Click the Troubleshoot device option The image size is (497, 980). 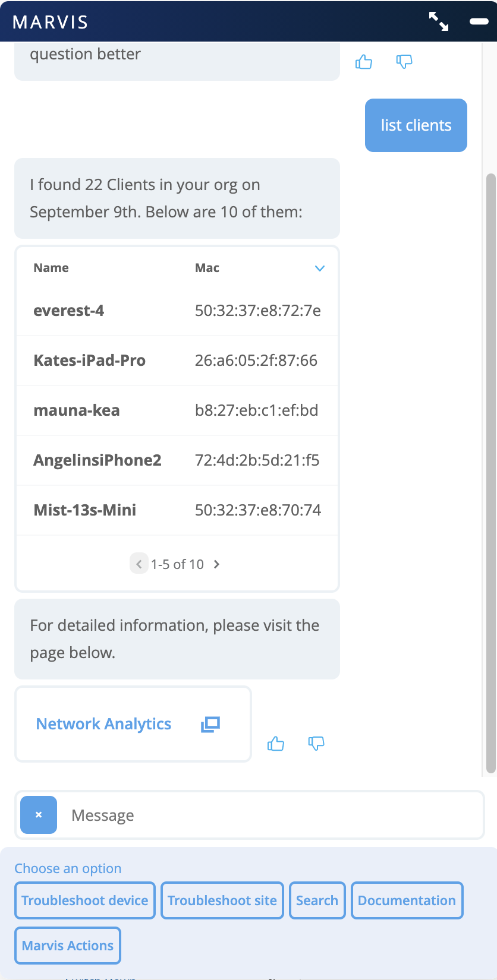click(x=85, y=900)
